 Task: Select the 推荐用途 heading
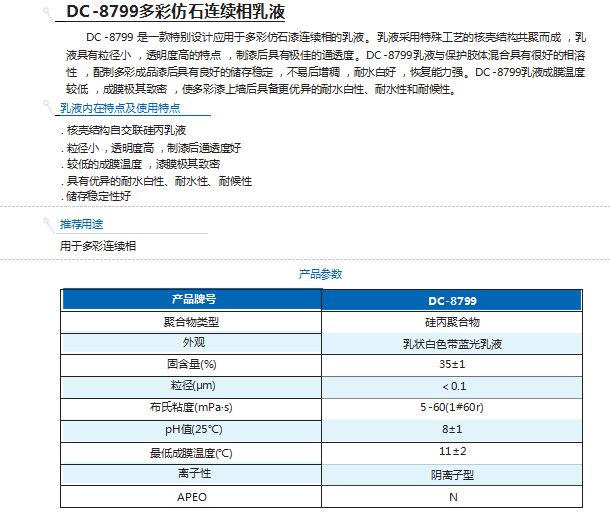pos(82,224)
